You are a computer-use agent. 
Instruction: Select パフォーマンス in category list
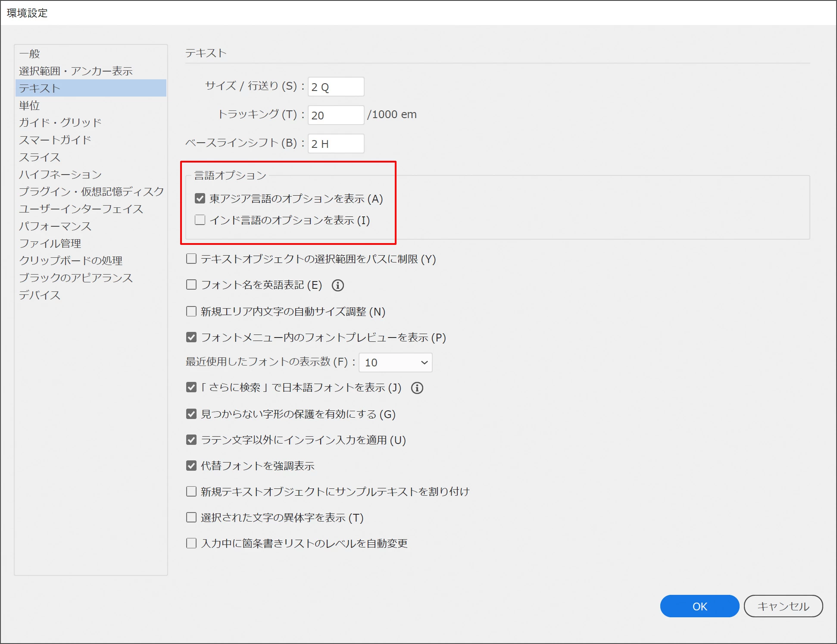[x=55, y=226]
